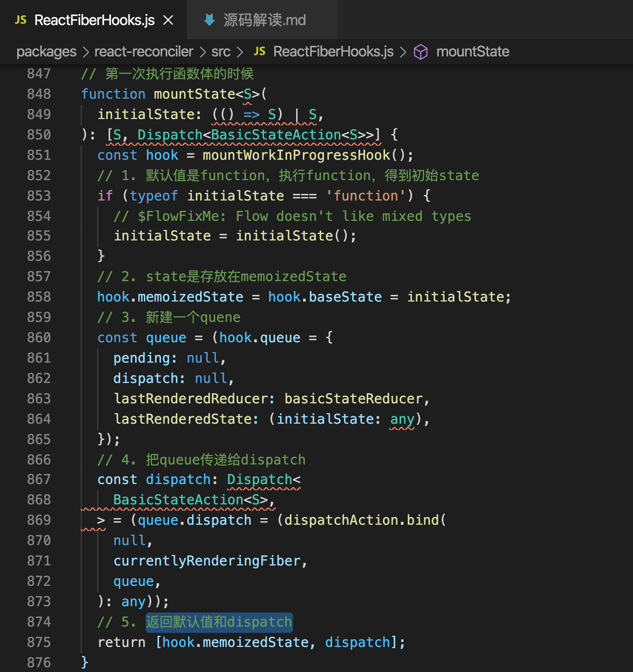
Task: Select the packages breadcrumb
Action: click(x=46, y=51)
